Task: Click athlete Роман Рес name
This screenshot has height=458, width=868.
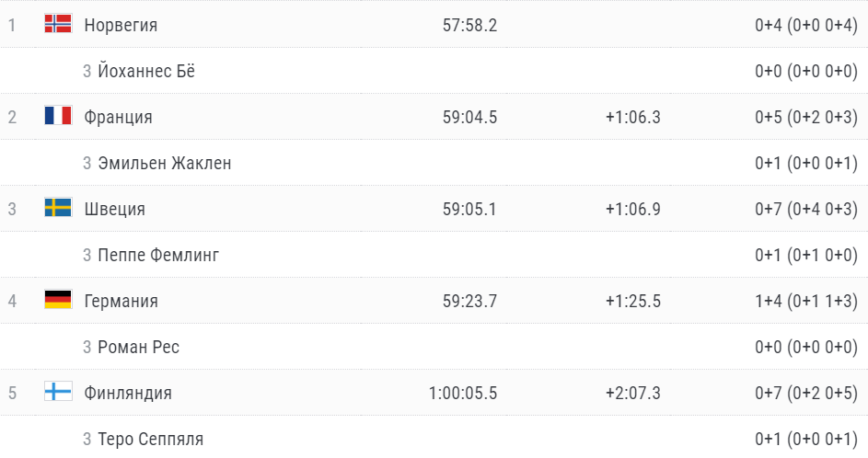Action: tap(138, 347)
